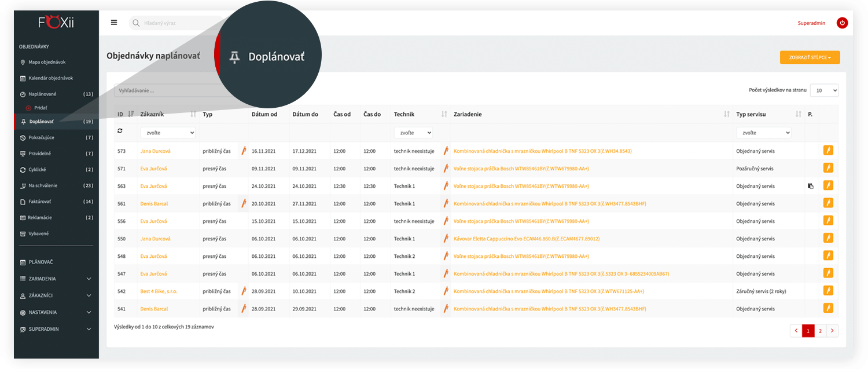Click page 1 pagination button
The width and height of the screenshot is (868, 369).
click(x=808, y=331)
